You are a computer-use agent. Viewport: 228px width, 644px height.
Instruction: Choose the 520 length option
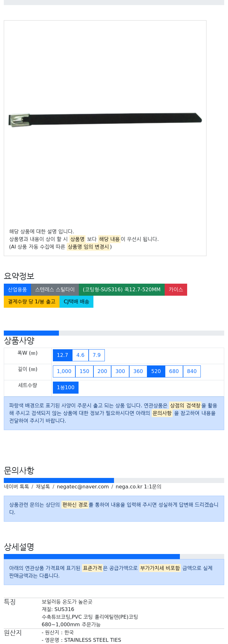point(156,371)
